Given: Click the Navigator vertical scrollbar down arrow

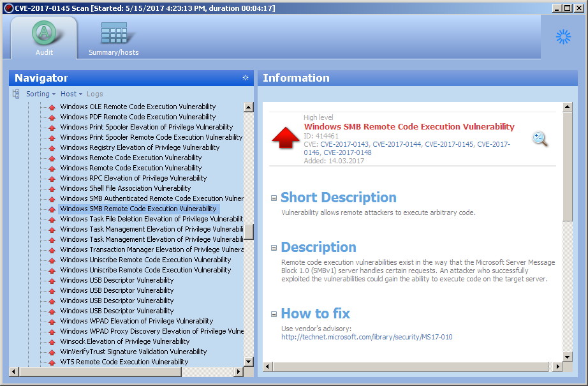Looking at the screenshot, I should pyautogui.click(x=249, y=361).
